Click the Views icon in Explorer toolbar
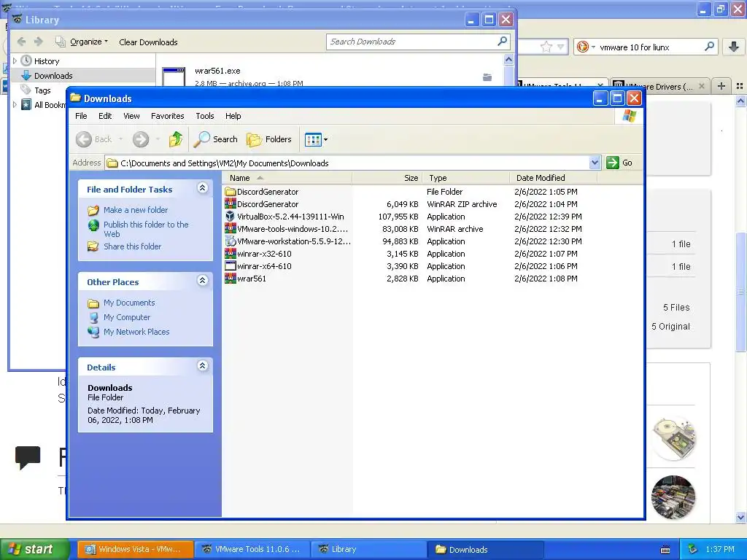Screen dimensions: 747x560 tap(313, 139)
